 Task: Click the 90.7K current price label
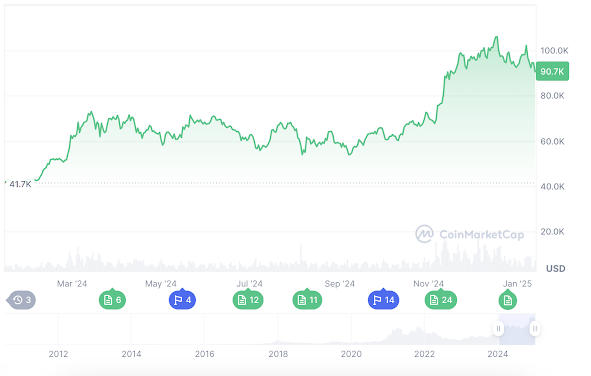click(552, 71)
